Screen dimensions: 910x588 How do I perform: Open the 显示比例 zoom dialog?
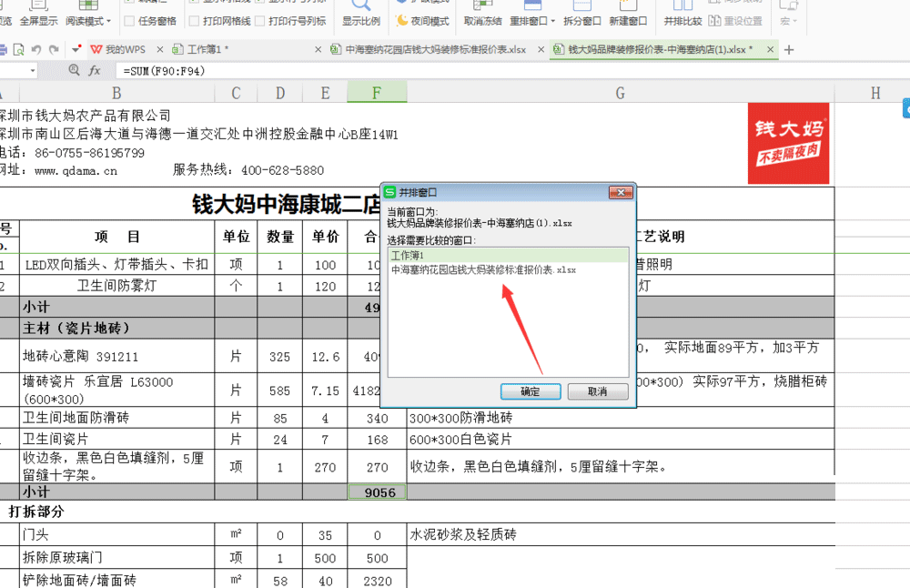[361, 21]
